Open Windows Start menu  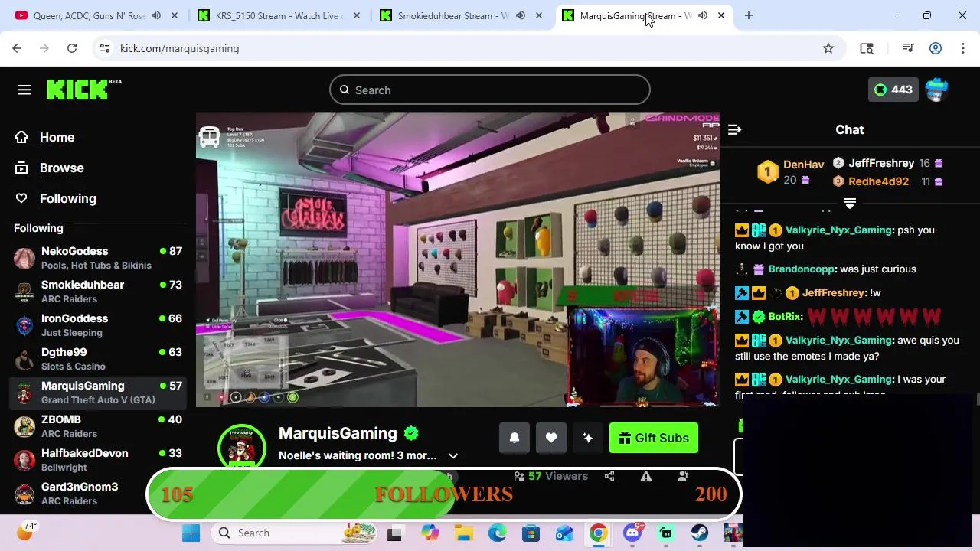(191, 533)
